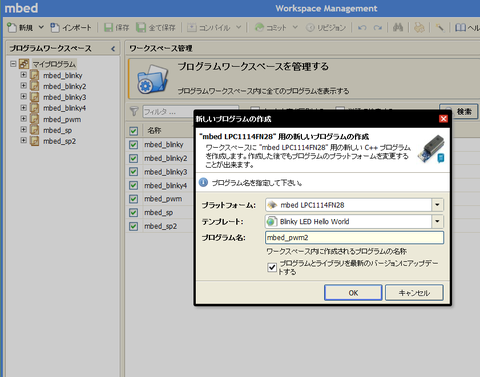Expand mbed_blinky in the tree
Screen dimensions: 480x377
point(23,75)
